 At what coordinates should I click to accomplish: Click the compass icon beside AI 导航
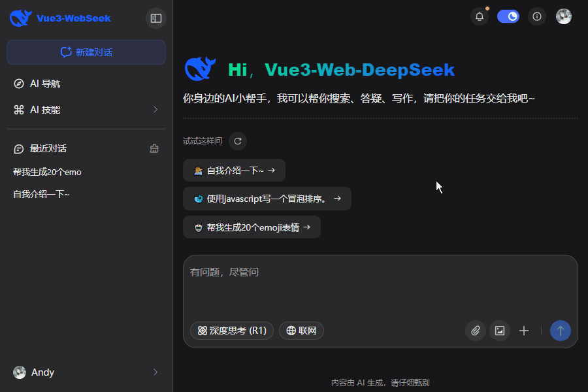click(x=19, y=84)
